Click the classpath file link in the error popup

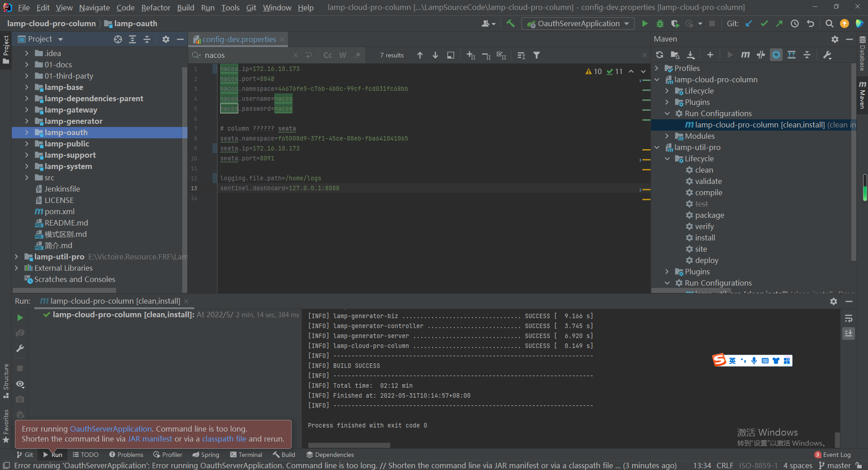pos(224,439)
